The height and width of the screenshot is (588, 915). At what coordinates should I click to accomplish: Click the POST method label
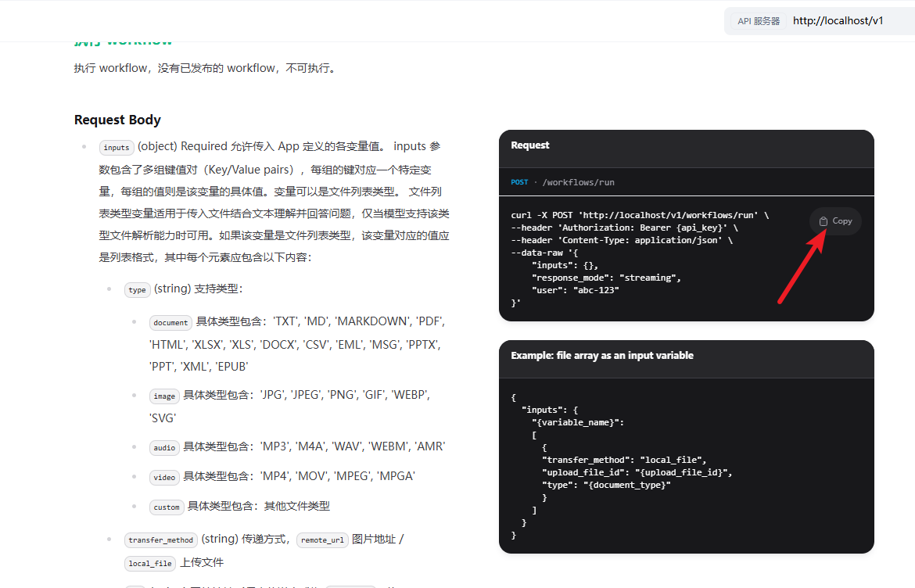519,182
